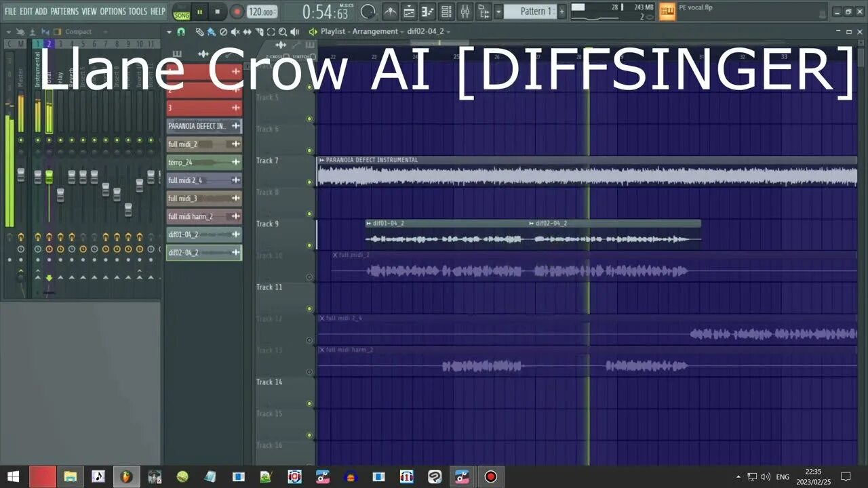Open the TOOLS menu

click(138, 12)
